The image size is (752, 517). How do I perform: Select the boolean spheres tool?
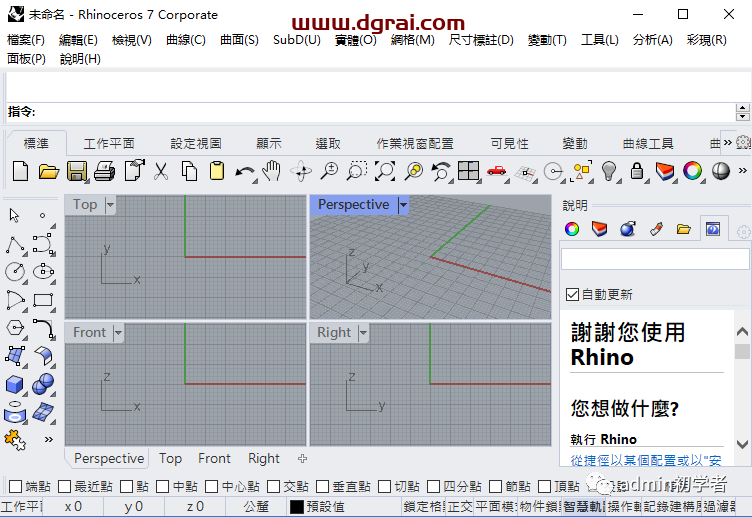click(43, 384)
